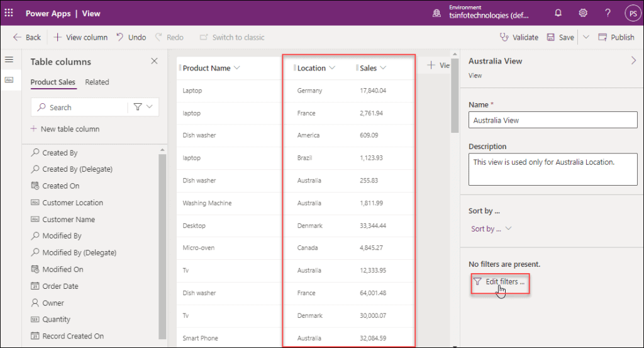Select the America location cell

click(308, 135)
